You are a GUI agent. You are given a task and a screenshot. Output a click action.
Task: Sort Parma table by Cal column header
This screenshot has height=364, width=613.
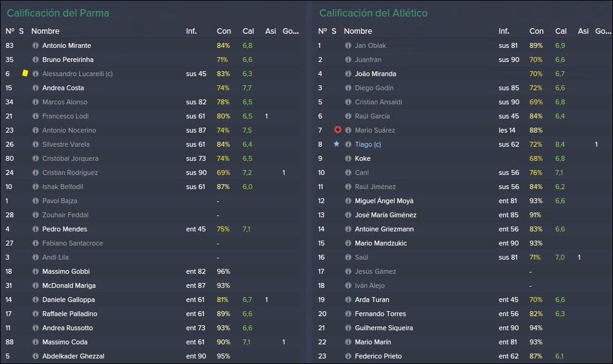(248, 31)
